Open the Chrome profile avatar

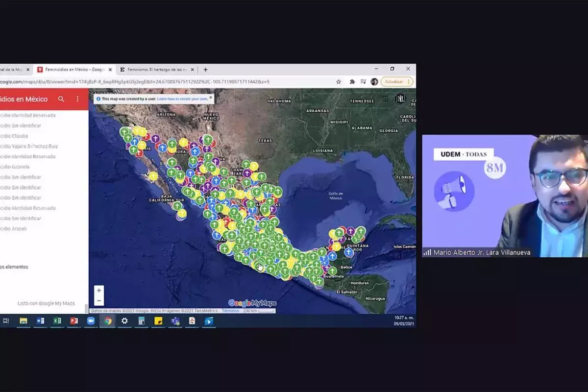click(374, 82)
